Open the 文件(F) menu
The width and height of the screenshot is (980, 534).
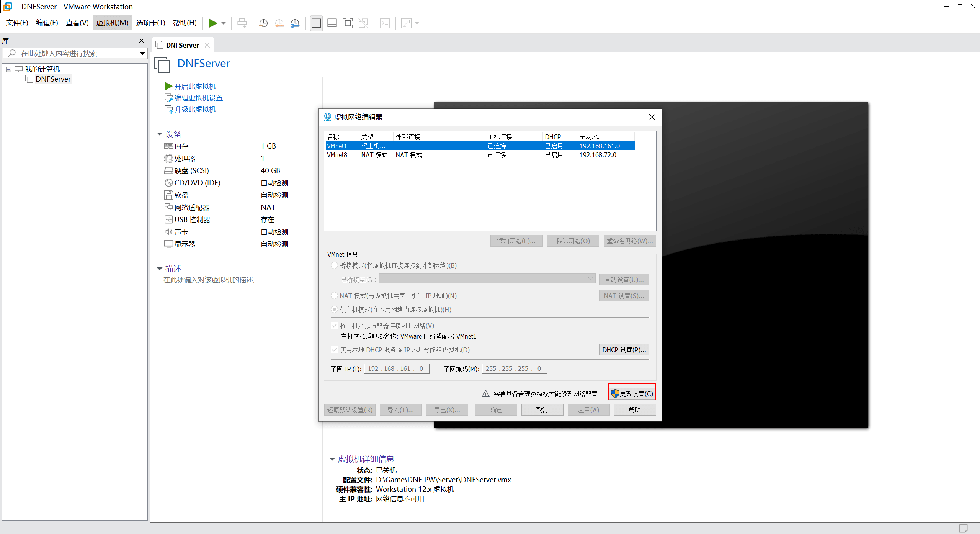click(x=17, y=23)
